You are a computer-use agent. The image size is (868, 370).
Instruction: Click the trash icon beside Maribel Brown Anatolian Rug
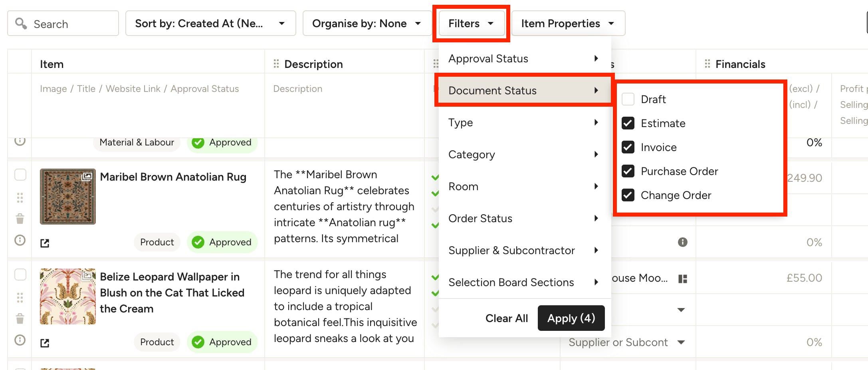(20, 219)
